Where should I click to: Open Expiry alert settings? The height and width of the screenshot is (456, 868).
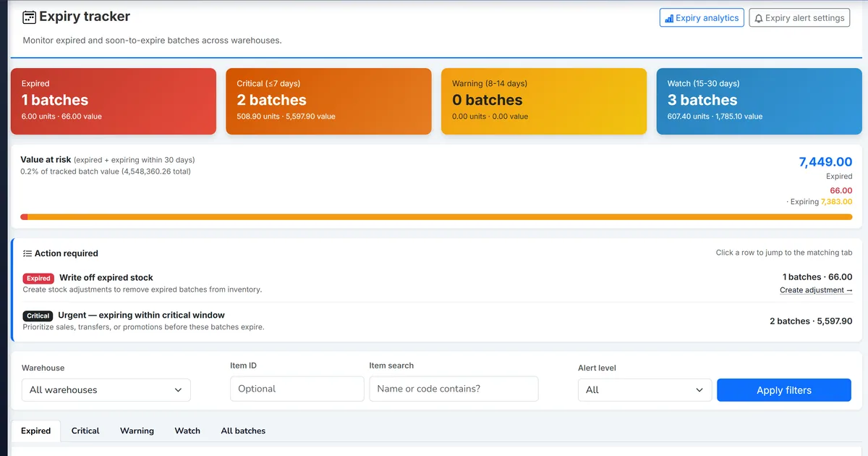pyautogui.click(x=799, y=18)
